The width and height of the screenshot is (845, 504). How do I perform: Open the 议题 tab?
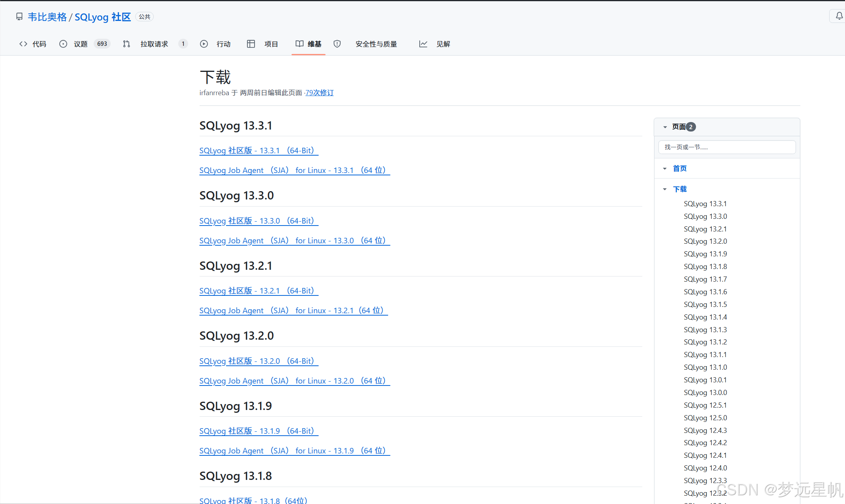pos(81,44)
